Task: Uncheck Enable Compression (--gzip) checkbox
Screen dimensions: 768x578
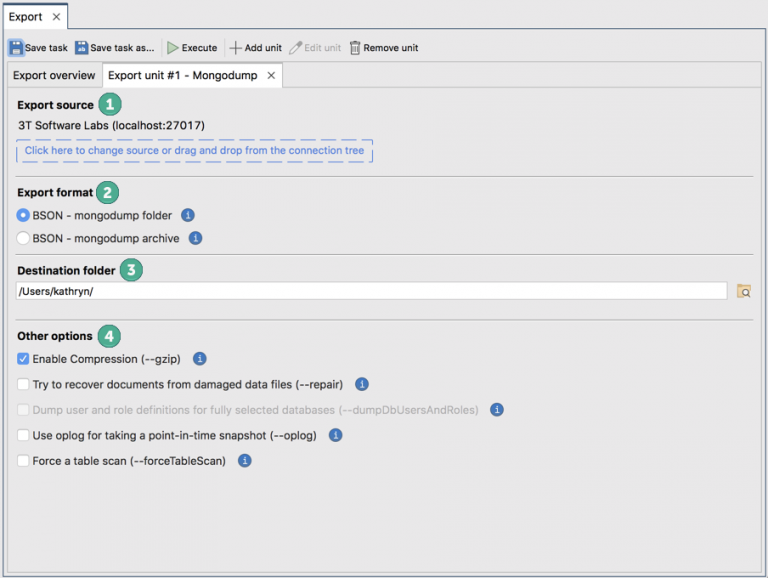Action: [x=24, y=358]
